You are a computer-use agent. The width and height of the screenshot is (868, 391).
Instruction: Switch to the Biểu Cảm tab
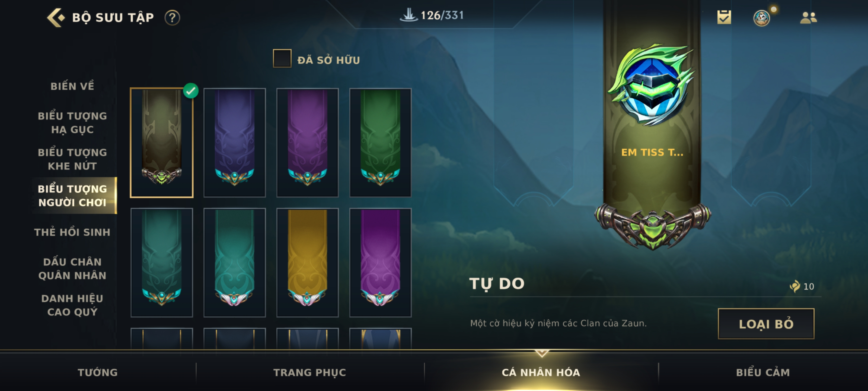tap(763, 373)
